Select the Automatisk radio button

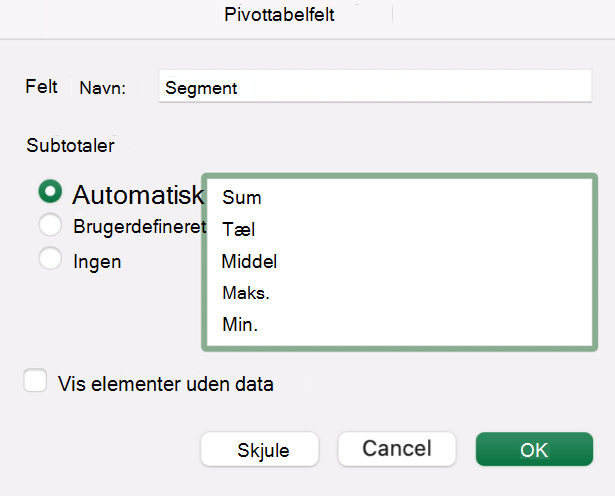(50, 191)
